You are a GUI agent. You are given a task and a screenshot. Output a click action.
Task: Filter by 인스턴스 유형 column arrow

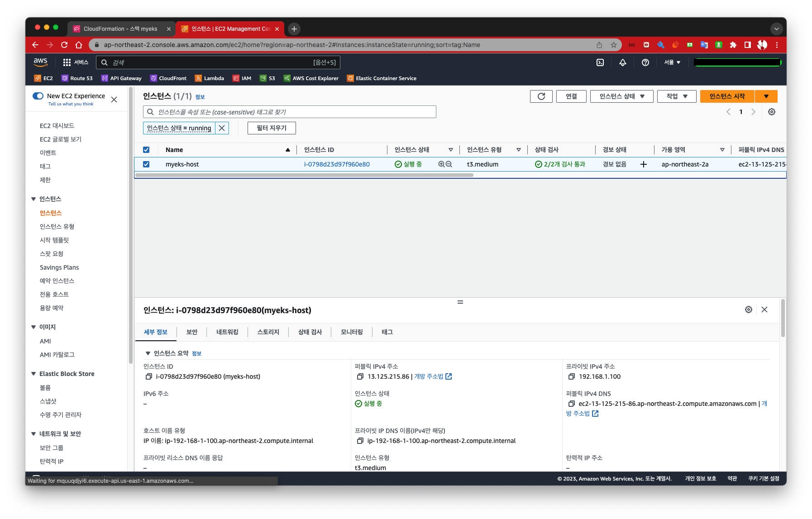click(x=519, y=150)
